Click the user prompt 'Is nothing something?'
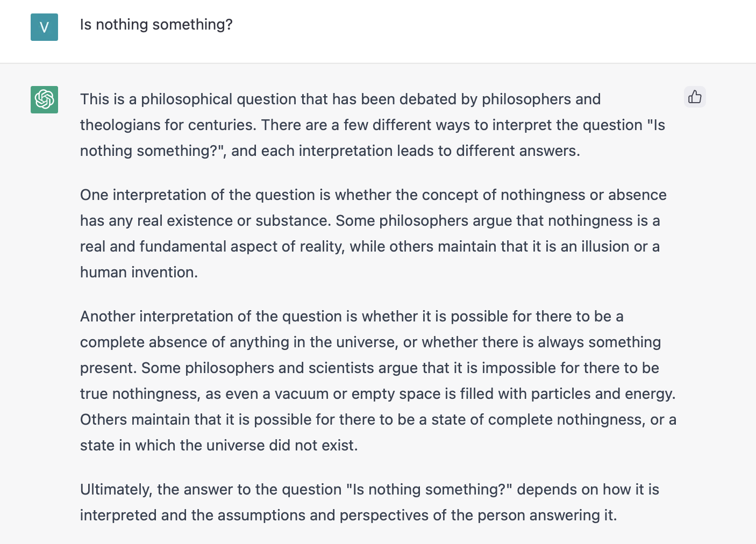 click(x=156, y=25)
